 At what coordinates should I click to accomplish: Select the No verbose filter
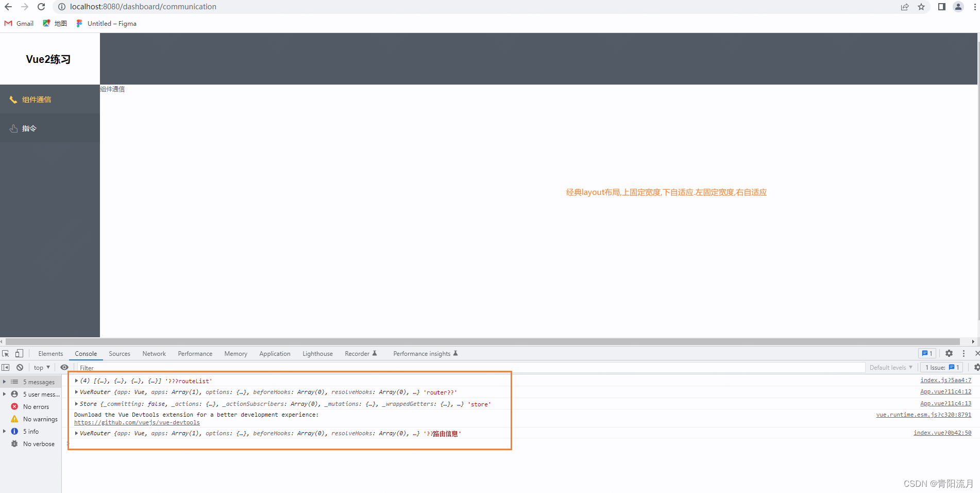(x=31, y=444)
